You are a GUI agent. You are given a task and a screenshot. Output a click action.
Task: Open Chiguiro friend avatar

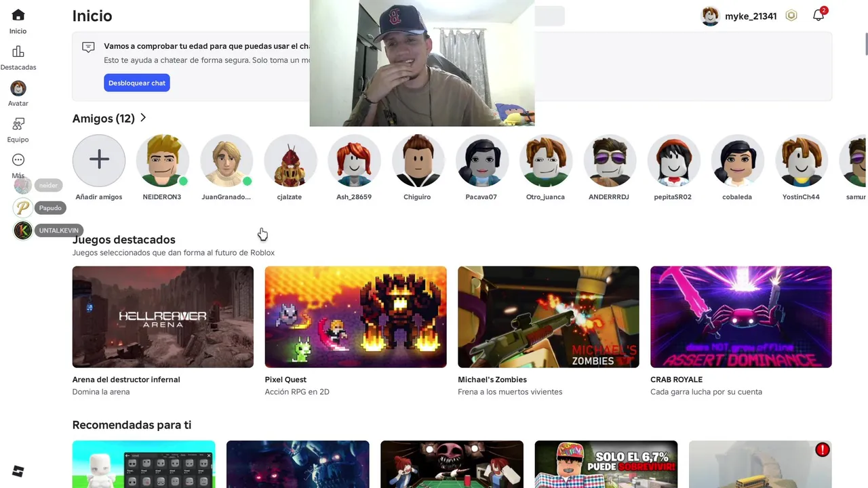pyautogui.click(x=418, y=160)
